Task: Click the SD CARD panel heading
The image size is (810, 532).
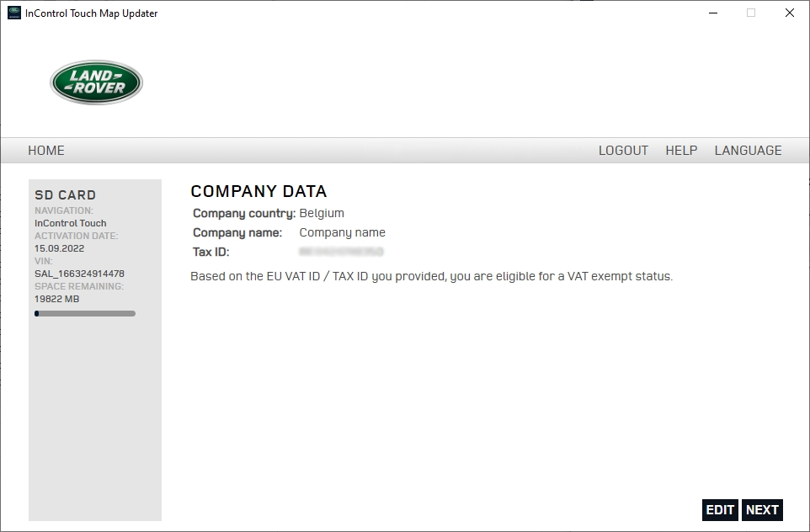Action: (x=65, y=194)
